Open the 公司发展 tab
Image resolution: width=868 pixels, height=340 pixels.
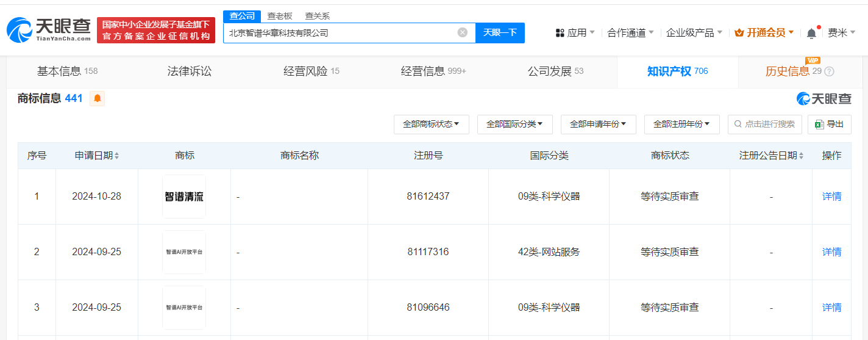pyautogui.click(x=555, y=71)
